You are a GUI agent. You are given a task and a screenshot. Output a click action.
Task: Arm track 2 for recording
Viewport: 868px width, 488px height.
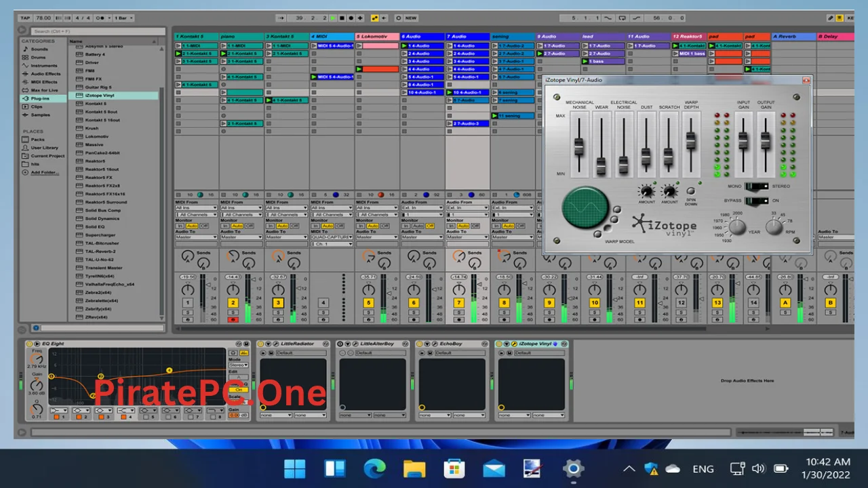[x=233, y=320]
